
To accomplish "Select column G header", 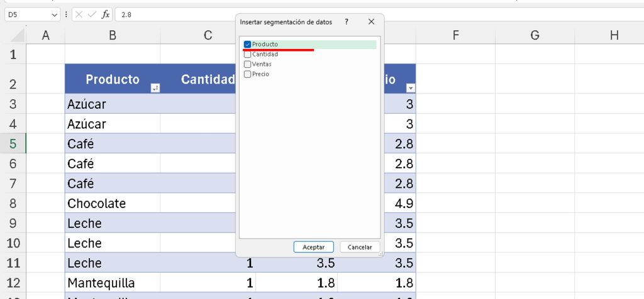I will (x=535, y=36).
